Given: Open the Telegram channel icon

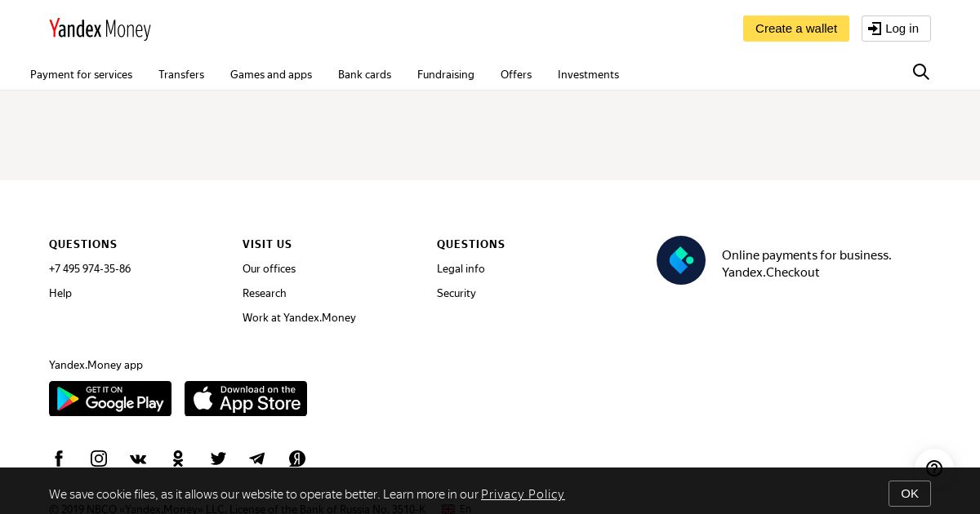Looking at the screenshot, I should pyautogui.click(x=257, y=459).
